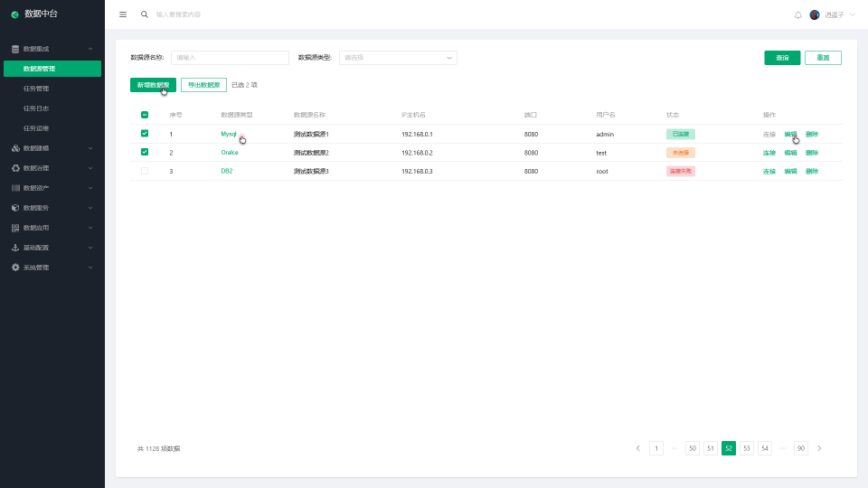This screenshot has height=488, width=868.
Task: Go to pagination page 1
Action: (x=656, y=448)
